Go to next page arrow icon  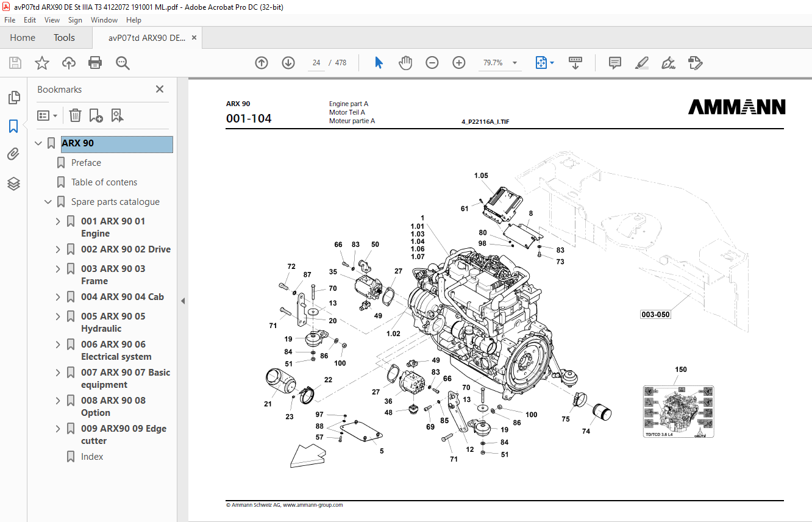coord(288,63)
